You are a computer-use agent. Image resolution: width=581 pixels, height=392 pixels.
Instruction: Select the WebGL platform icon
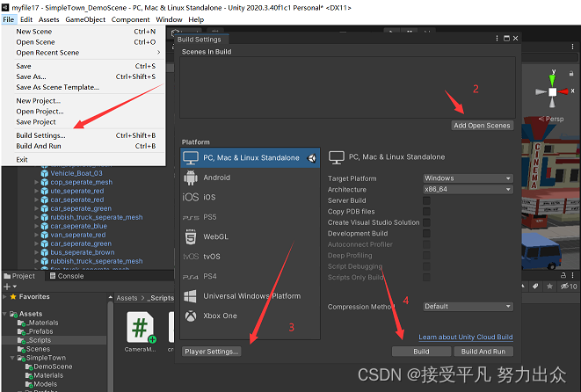pos(191,236)
